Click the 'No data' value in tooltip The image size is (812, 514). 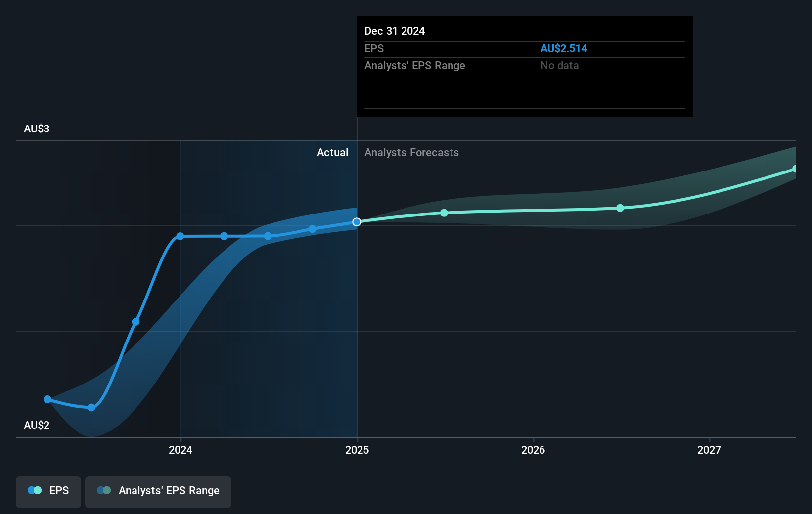559,65
